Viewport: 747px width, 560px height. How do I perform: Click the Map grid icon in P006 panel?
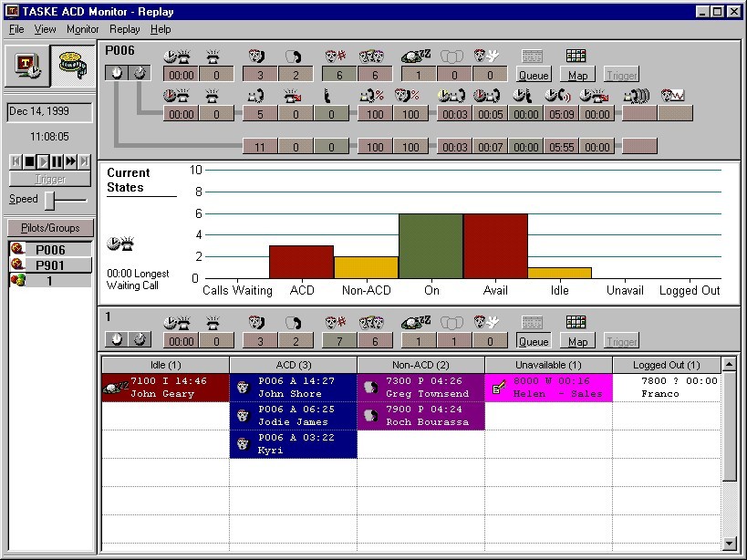(x=576, y=56)
